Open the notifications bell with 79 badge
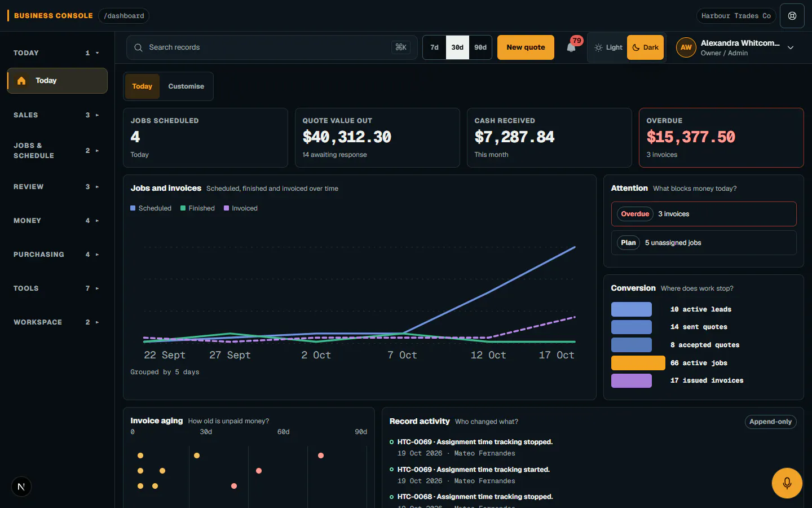Image resolution: width=812 pixels, height=508 pixels. [571, 47]
